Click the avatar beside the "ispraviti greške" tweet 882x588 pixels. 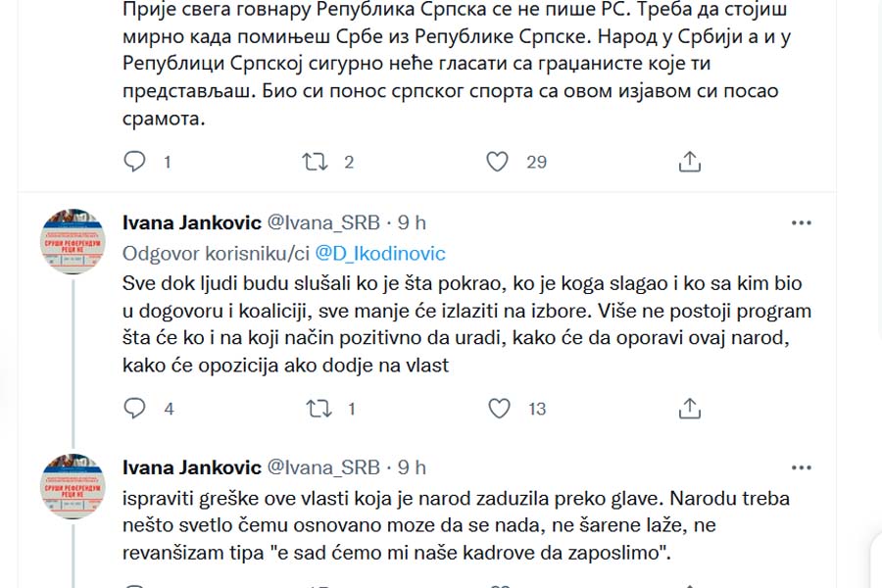coord(73,486)
